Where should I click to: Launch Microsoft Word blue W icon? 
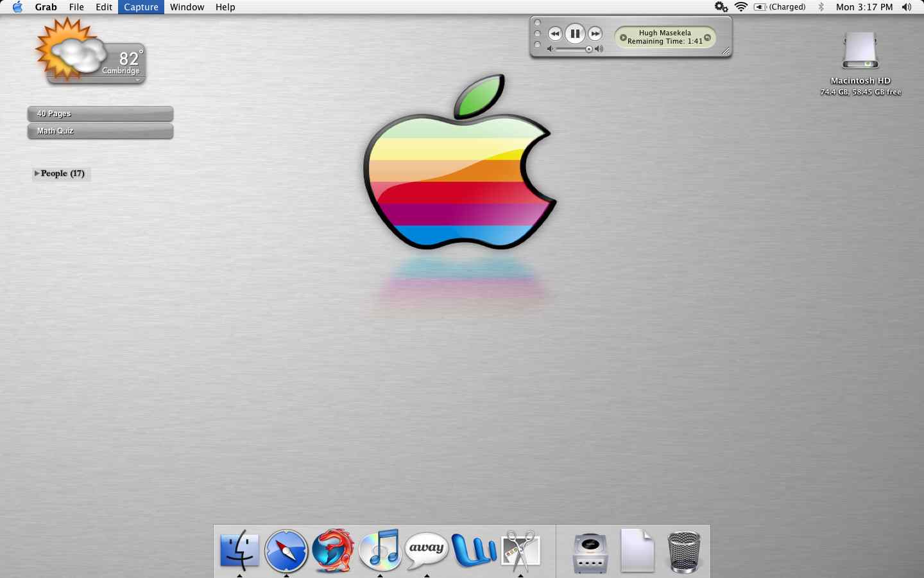coord(474,550)
